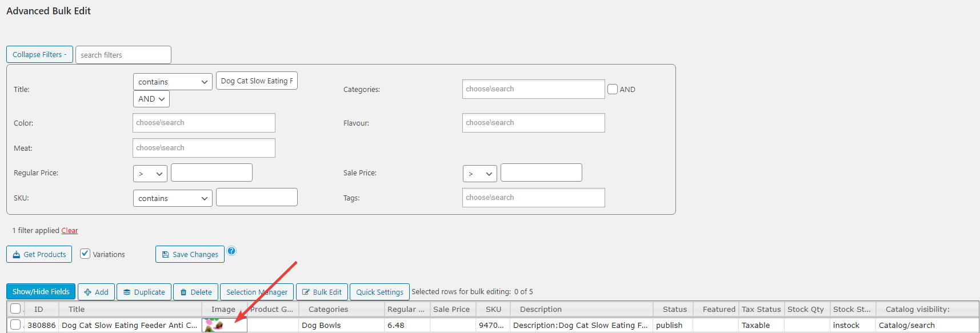Click the Regular Price value input
Viewport: 980px width, 333px height.
tap(211, 172)
